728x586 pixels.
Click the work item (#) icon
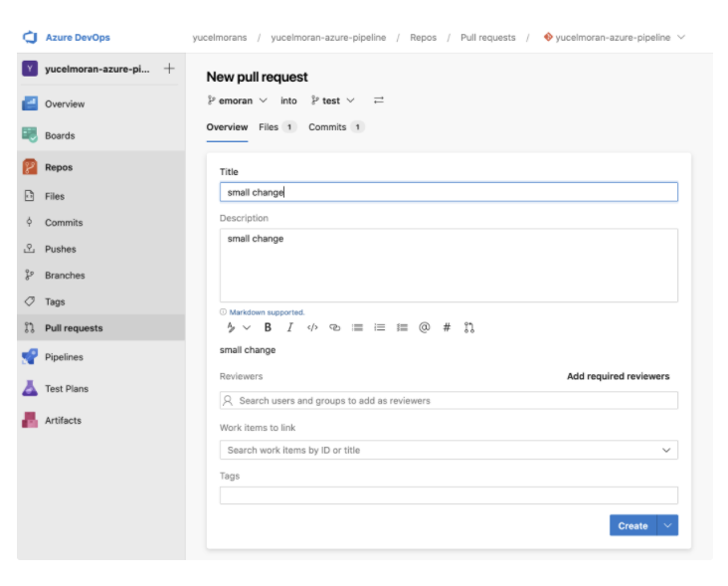point(447,327)
